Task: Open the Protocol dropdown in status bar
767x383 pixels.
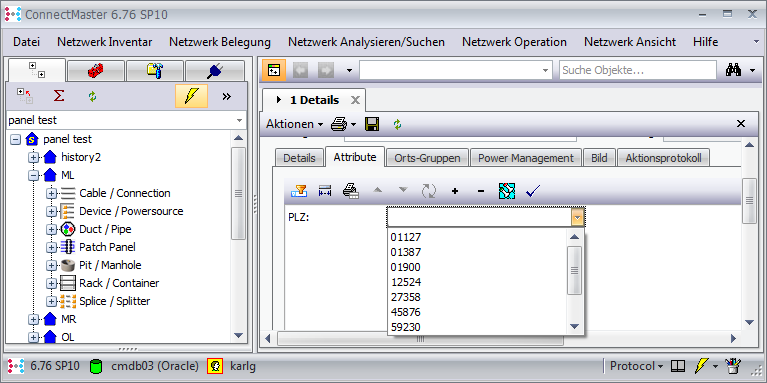Action: coord(636,366)
